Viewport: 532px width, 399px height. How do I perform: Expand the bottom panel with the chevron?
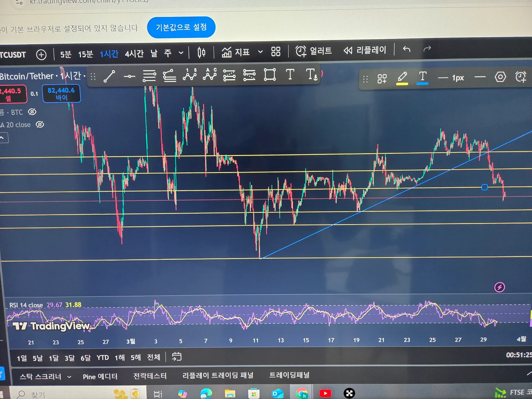(x=529, y=374)
